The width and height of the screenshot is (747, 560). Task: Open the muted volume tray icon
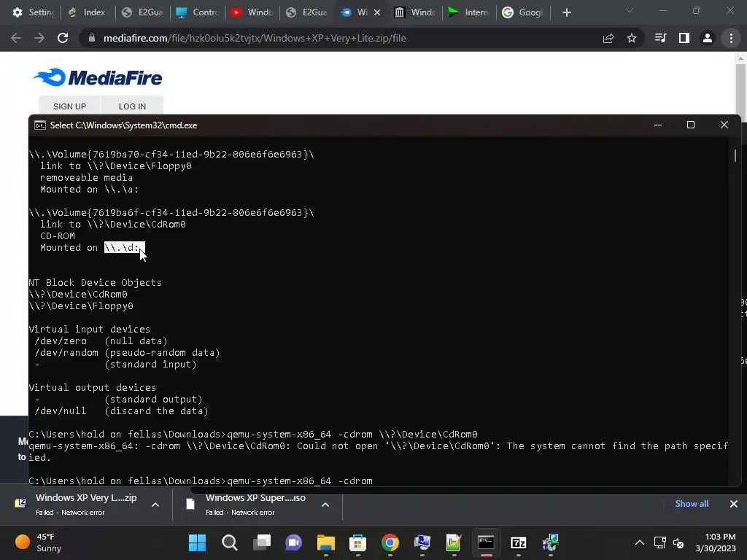click(679, 542)
